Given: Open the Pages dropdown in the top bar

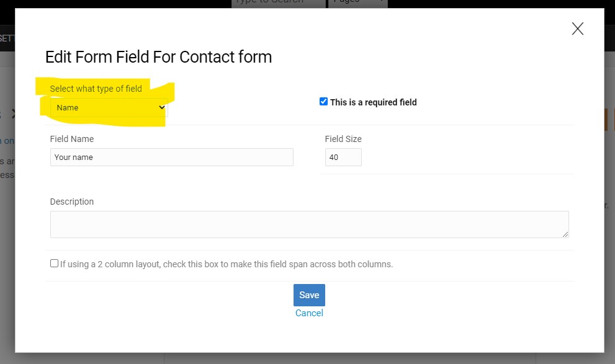Looking at the screenshot, I should pyautogui.click(x=357, y=3).
